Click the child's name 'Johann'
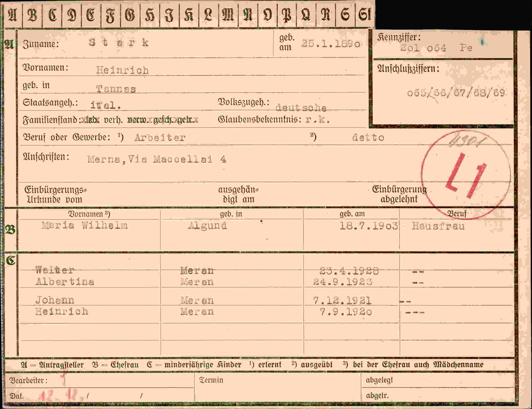Image resolution: width=532 pixels, height=409 pixels. coord(55,300)
